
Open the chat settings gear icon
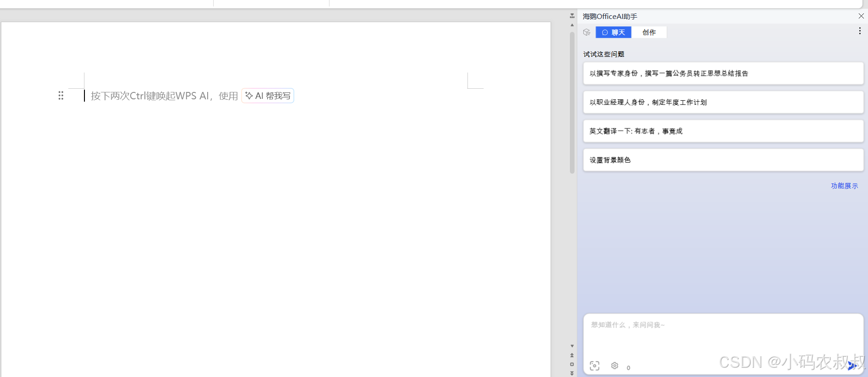(615, 365)
